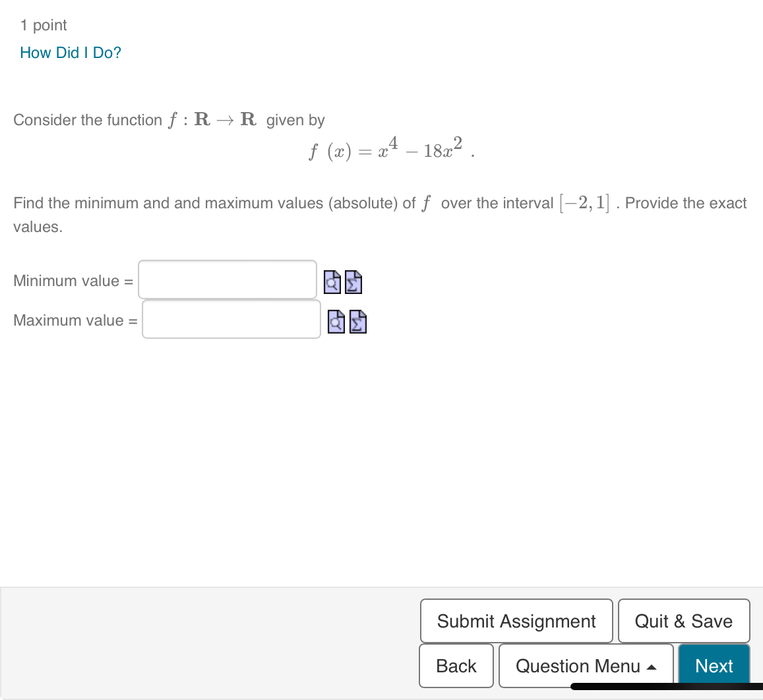Viewport: 763px width, 700px height.
Task: Click inside the Minimum value input box
Action: point(227,279)
